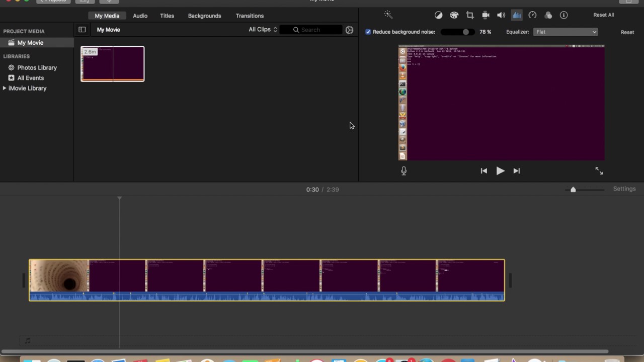Click the Photos Library icon

click(11, 67)
